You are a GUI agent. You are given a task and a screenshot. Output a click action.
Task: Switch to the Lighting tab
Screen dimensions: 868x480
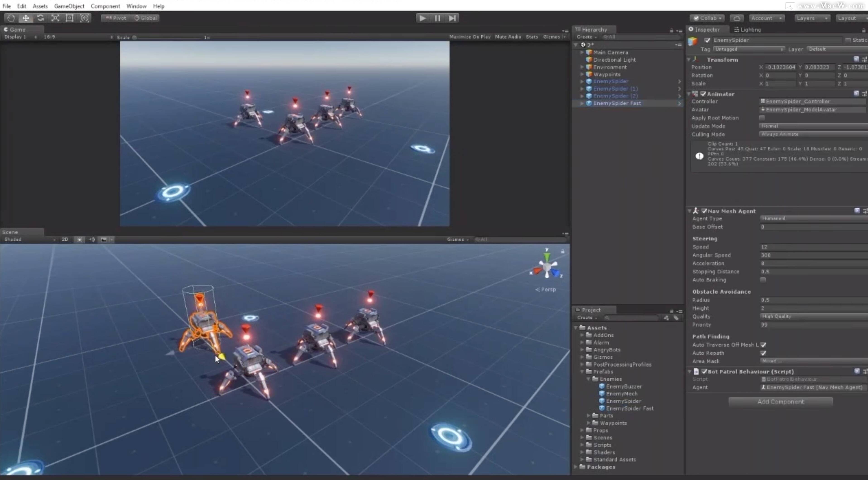click(x=747, y=30)
